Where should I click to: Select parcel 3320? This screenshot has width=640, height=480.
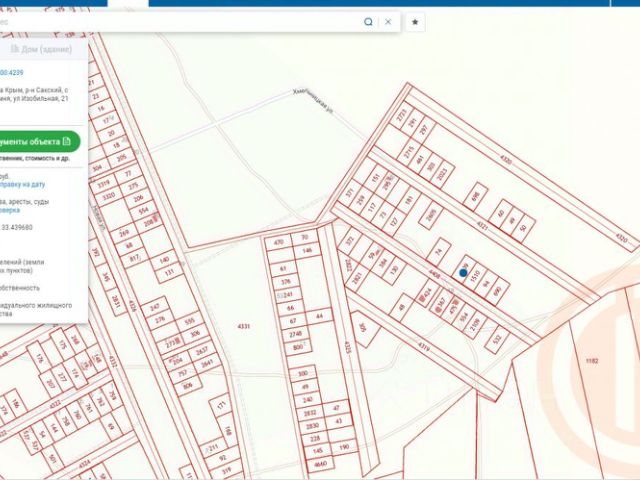(109, 197)
